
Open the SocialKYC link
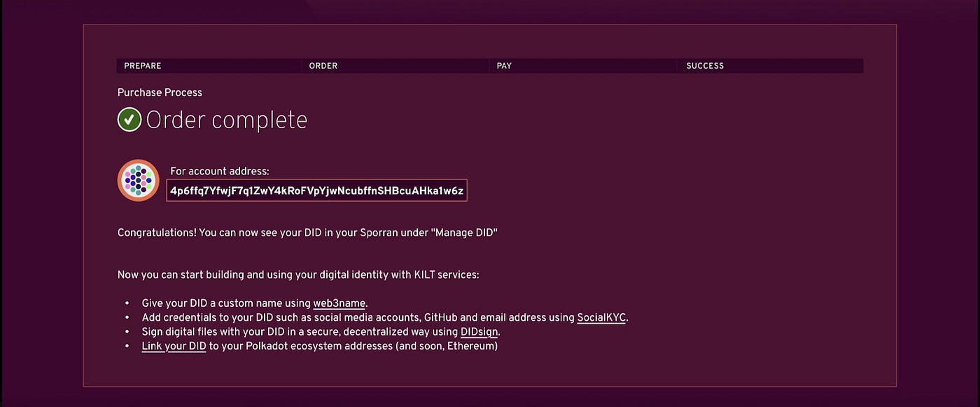coord(601,317)
